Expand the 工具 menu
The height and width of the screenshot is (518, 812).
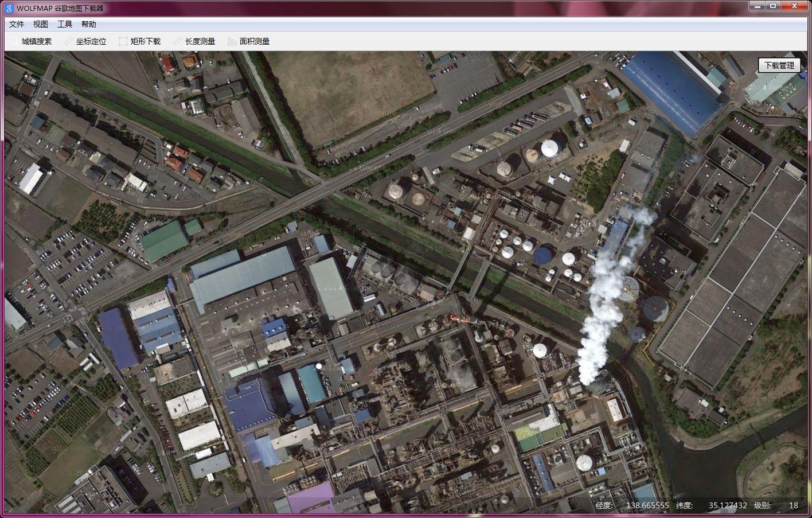pos(65,24)
